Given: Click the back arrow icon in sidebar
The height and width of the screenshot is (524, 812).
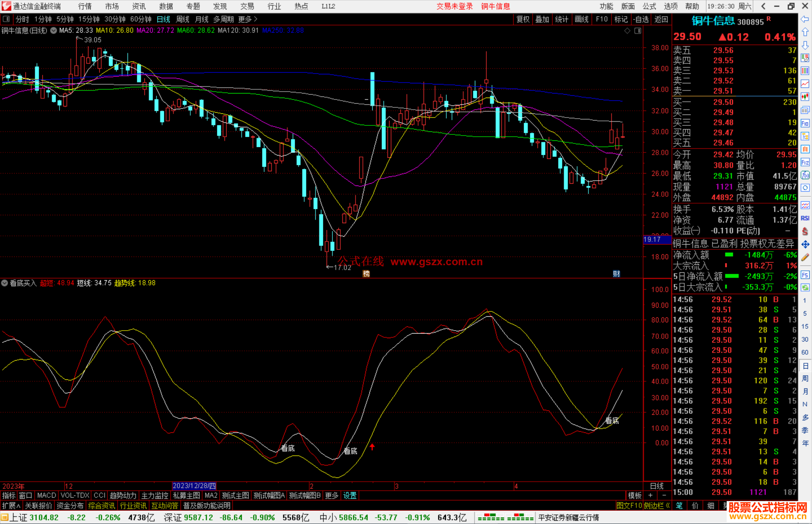Looking at the screenshot, I should (x=805, y=19).
